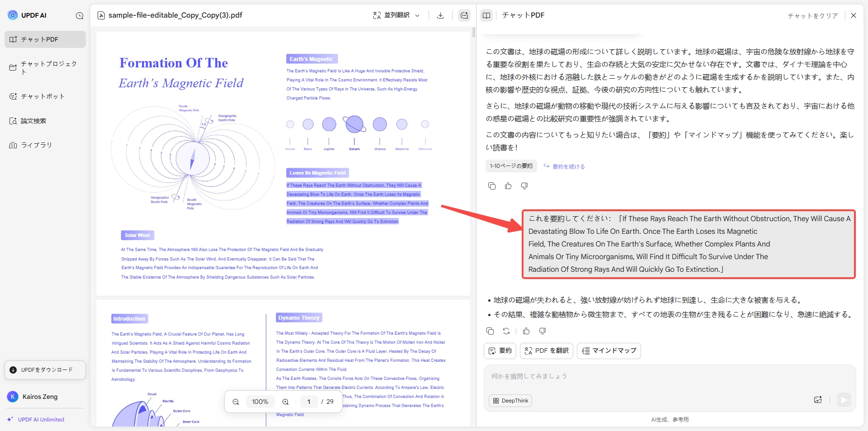Click the send message arrow button
868x431 pixels.
pos(844,400)
